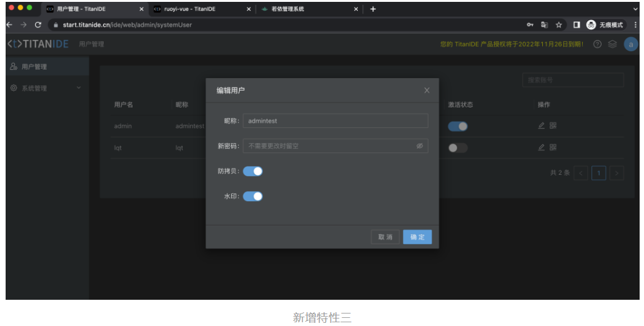Open the browser tab list dropdown
This screenshot has width=644, height=326.
pyautogui.click(x=635, y=9)
